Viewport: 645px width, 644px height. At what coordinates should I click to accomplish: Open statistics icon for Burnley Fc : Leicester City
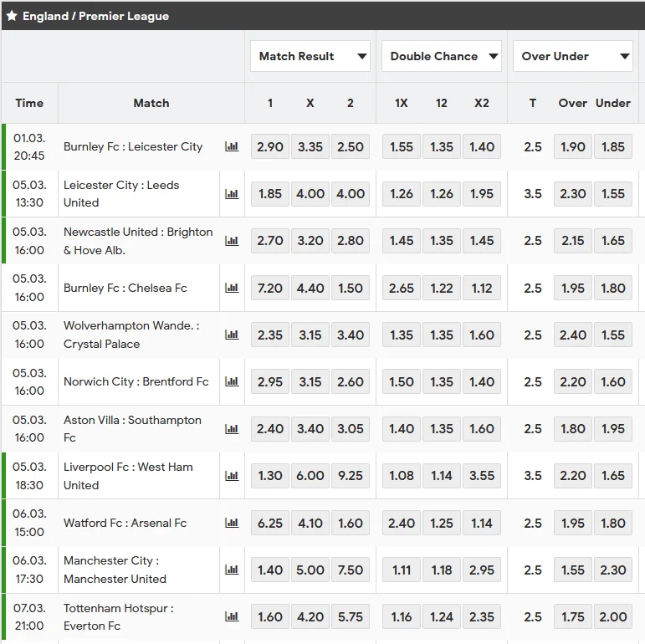tap(232, 147)
